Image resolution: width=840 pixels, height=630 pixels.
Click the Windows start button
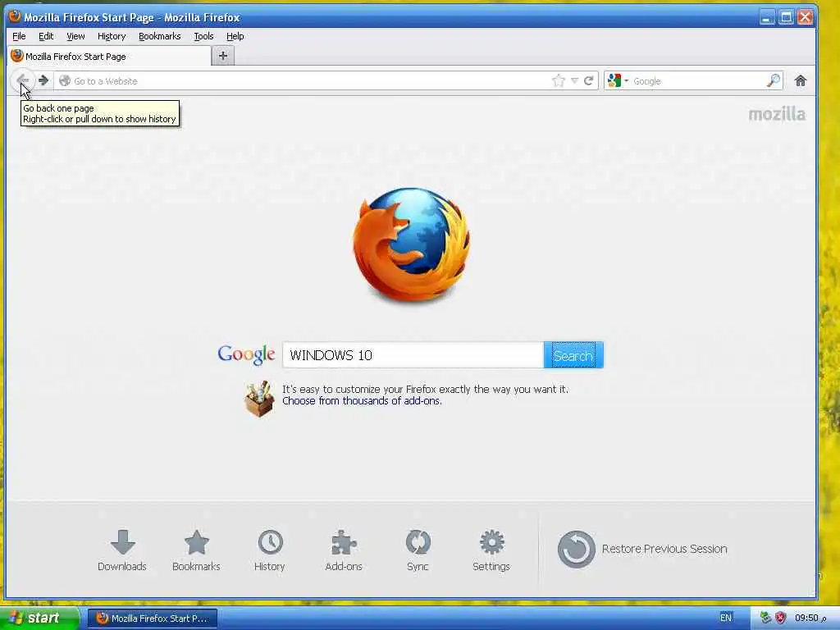[39, 618]
